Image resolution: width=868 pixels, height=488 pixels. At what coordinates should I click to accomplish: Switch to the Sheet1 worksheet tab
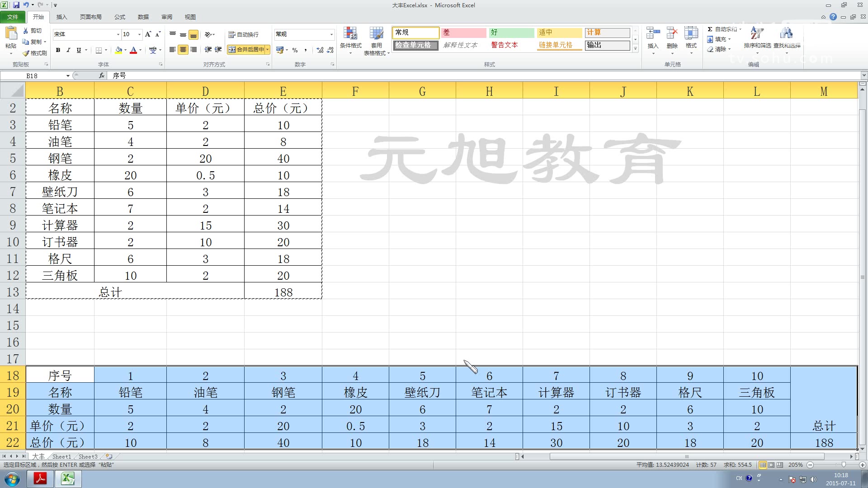61,456
